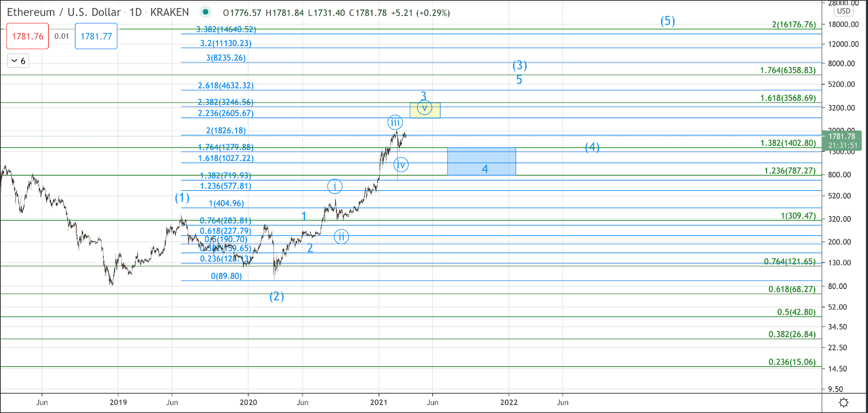Click the green Fibonacci label 0.236(15.06)
This screenshot has height=413, width=868.
(x=792, y=362)
